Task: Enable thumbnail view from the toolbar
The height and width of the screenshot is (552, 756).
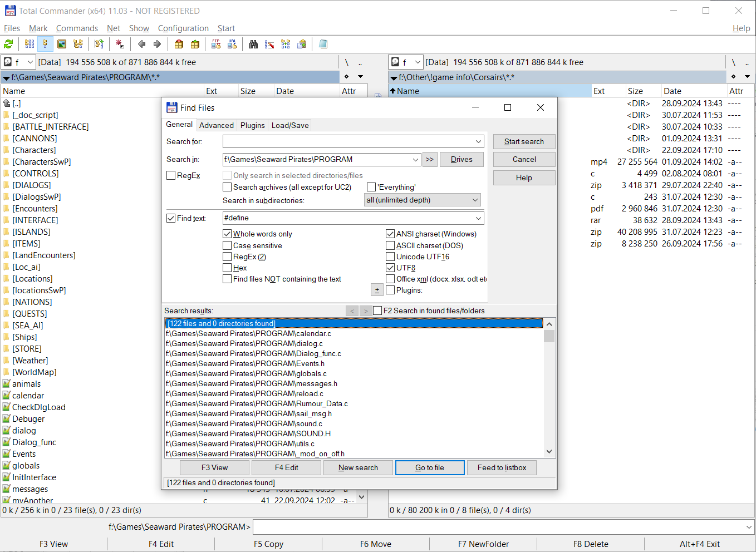Action: click(62, 45)
